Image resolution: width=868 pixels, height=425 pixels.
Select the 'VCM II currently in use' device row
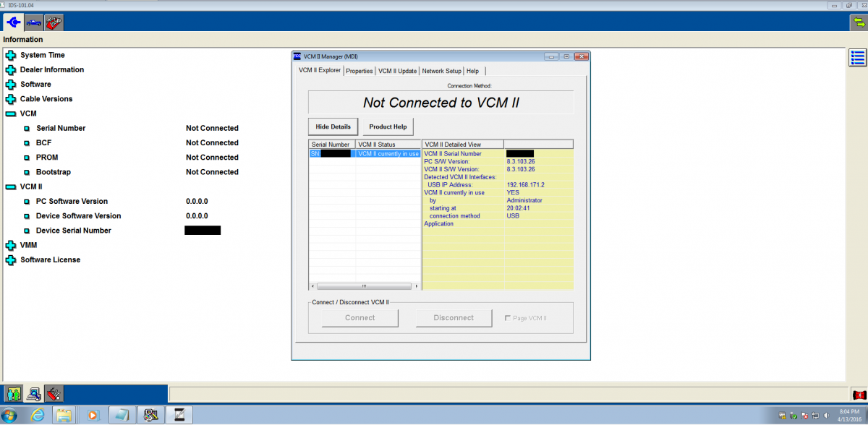tap(365, 153)
